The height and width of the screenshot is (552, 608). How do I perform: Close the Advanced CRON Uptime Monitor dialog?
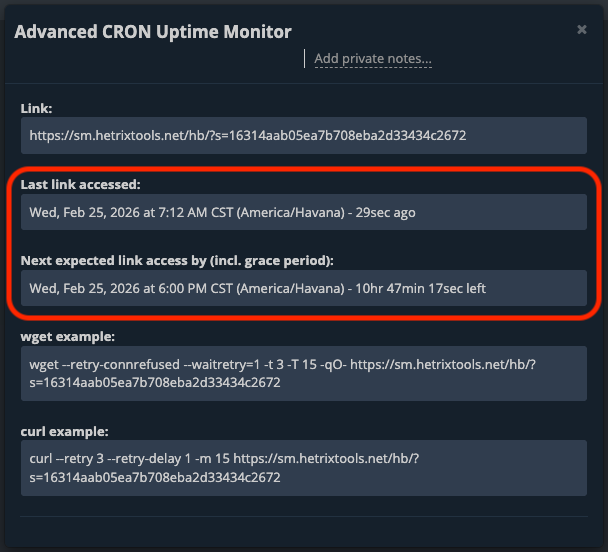coord(582,30)
